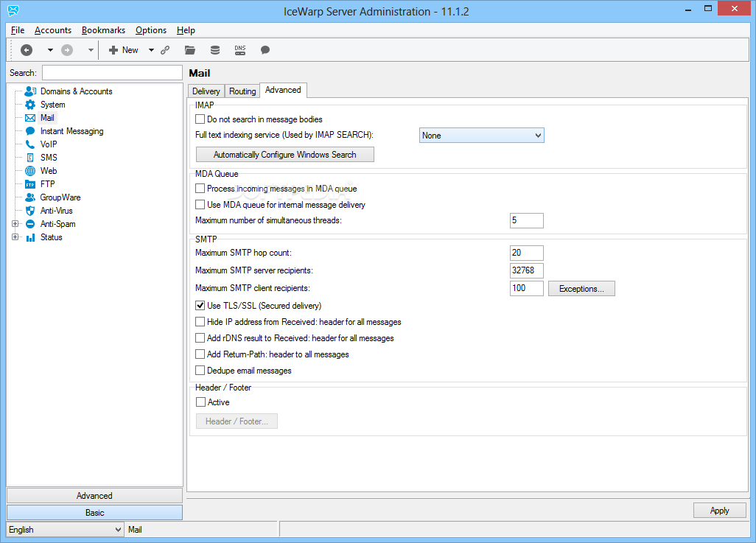Viewport: 756px width, 543px height.
Task: Open the File menu
Action: [x=18, y=30]
